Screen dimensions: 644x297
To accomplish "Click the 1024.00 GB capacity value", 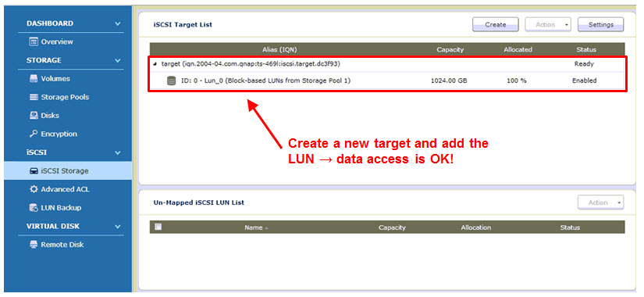I will pyautogui.click(x=449, y=81).
